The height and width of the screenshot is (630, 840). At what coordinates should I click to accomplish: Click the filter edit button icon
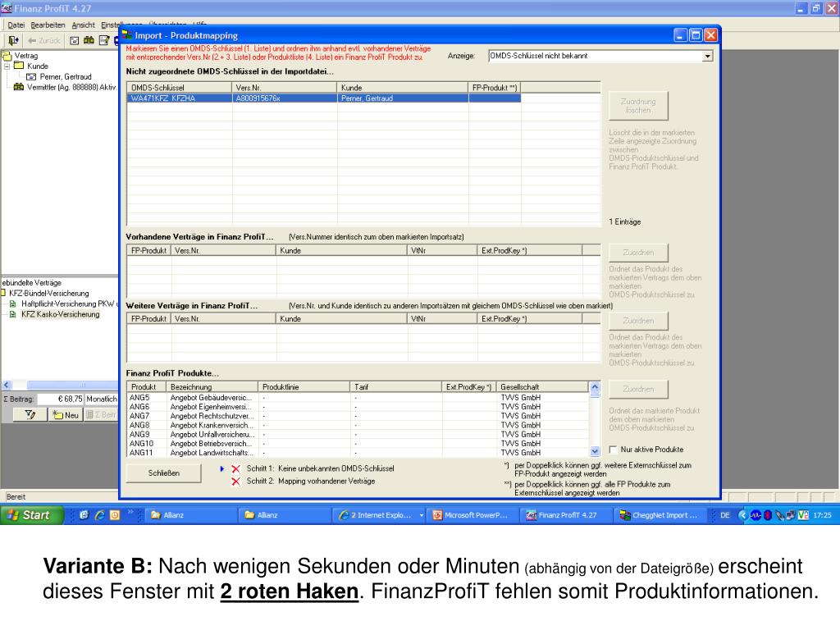coord(30,414)
